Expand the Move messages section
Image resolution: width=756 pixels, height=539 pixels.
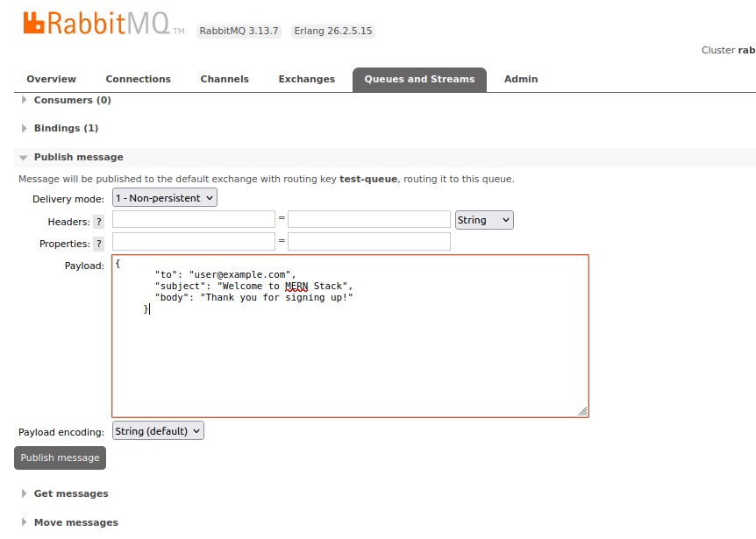75,522
